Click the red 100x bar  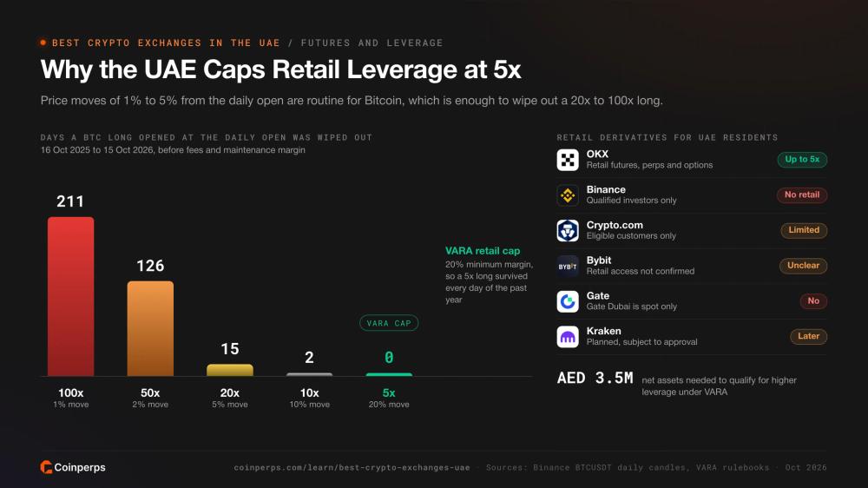tap(71, 296)
